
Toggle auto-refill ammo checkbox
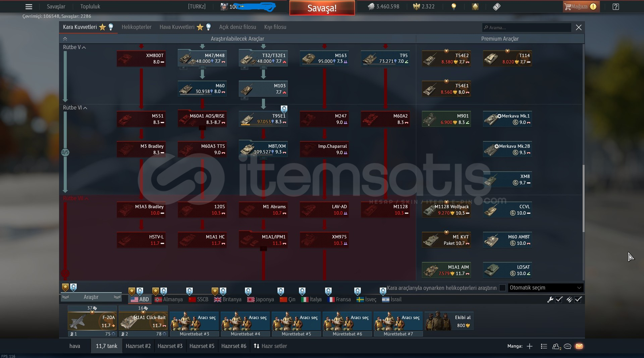tap(578, 300)
